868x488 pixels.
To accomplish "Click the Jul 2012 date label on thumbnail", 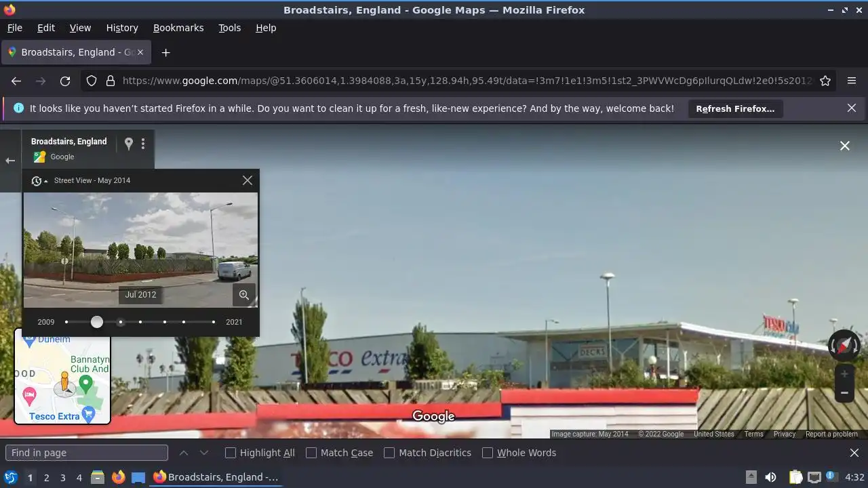I will (140, 295).
